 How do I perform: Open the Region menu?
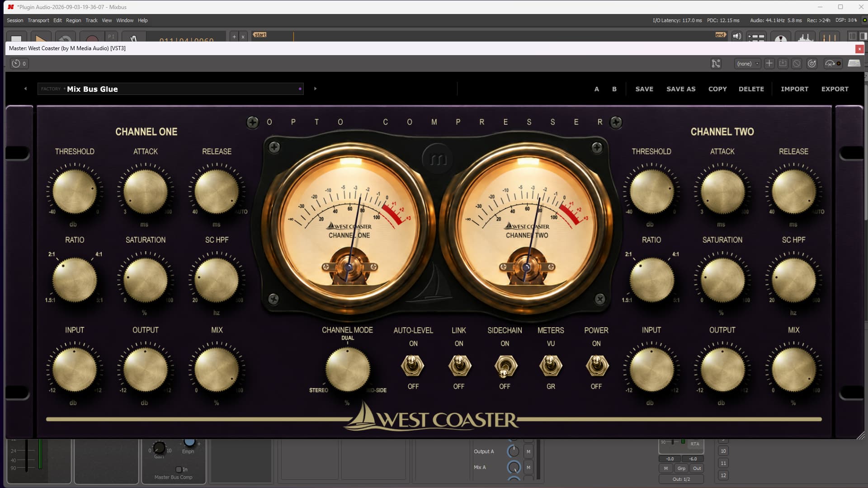click(x=73, y=20)
